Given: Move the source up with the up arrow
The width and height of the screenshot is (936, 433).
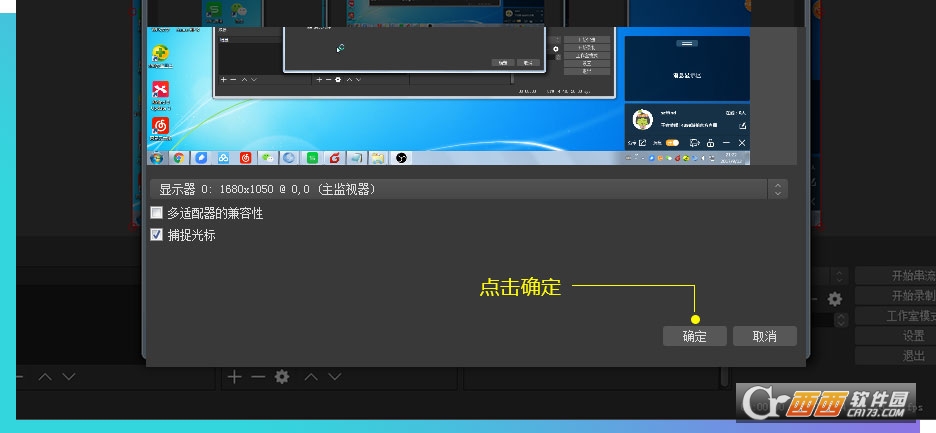Looking at the screenshot, I should 310,377.
